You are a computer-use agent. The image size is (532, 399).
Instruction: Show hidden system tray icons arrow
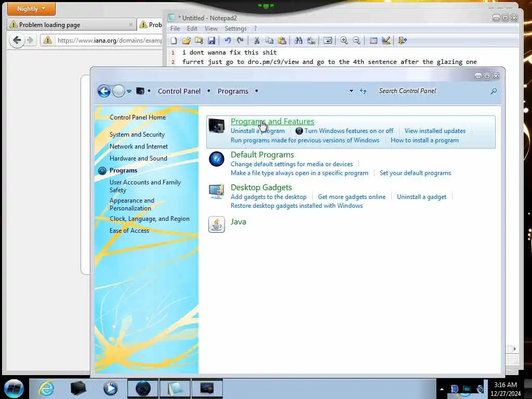[442, 389]
